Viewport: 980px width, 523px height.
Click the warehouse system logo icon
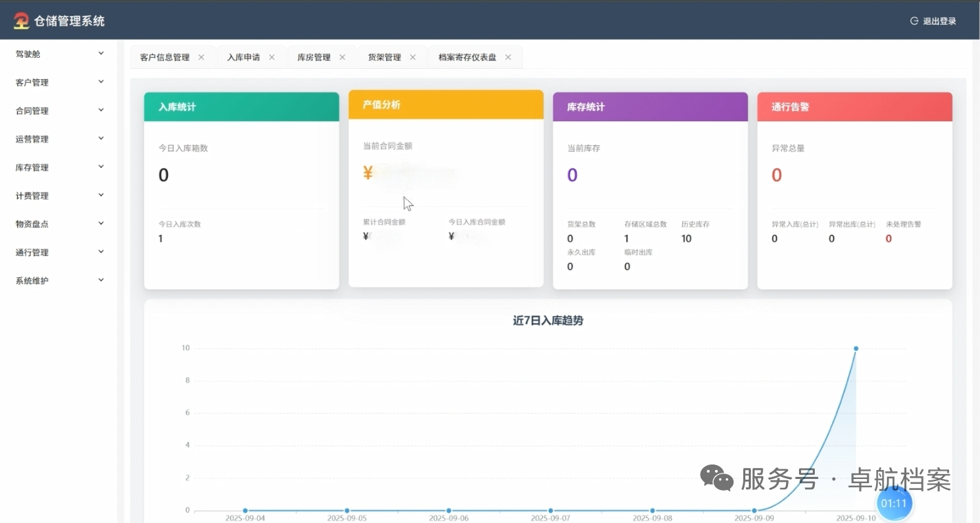tap(21, 21)
